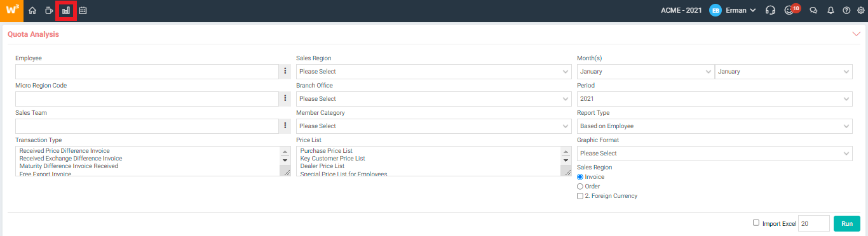The image size is (868, 236).
Task: Collapse the Quota Analysis panel chevron
Action: pyautogui.click(x=856, y=34)
